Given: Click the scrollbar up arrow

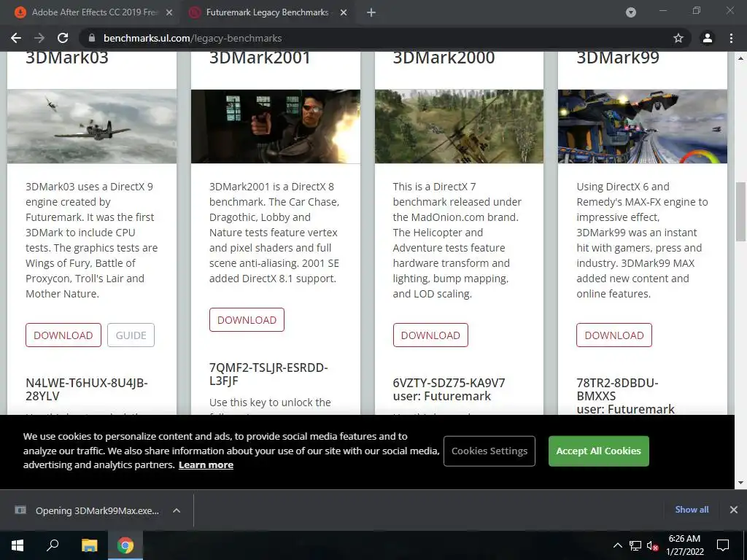Looking at the screenshot, I should click(x=740, y=58).
